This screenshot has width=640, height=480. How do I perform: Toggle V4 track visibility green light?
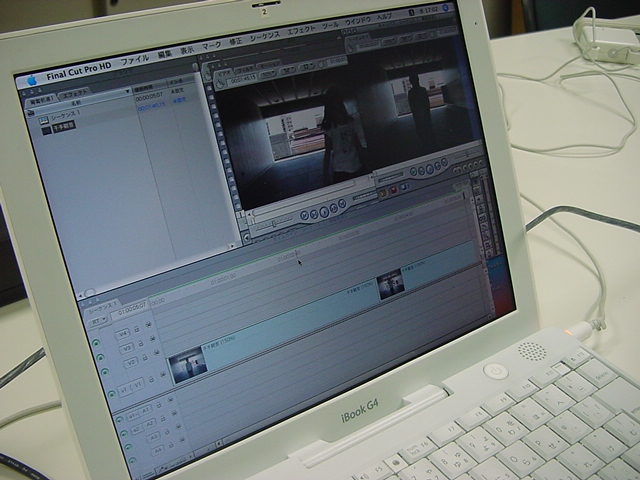pos(96,343)
